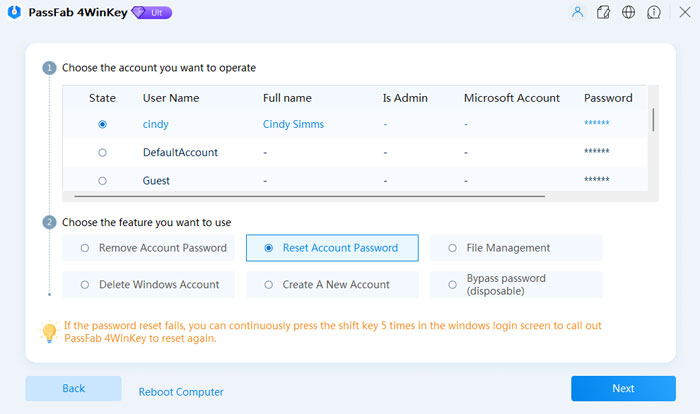Screen dimensions: 700x414
Task: Click the vertical scrollbar of account list
Action: (x=653, y=120)
